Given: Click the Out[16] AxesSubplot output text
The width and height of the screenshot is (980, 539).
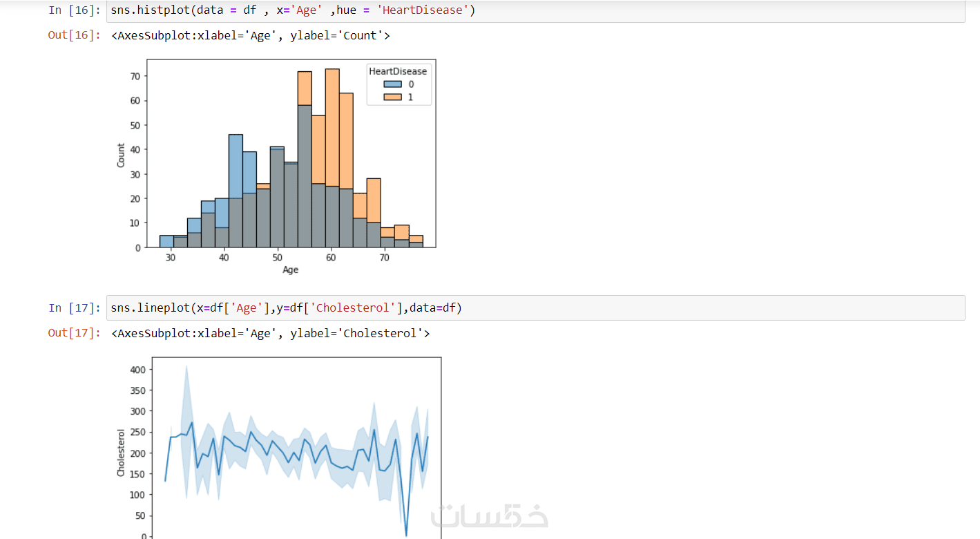Looking at the screenshot, I should pos(250,35).
